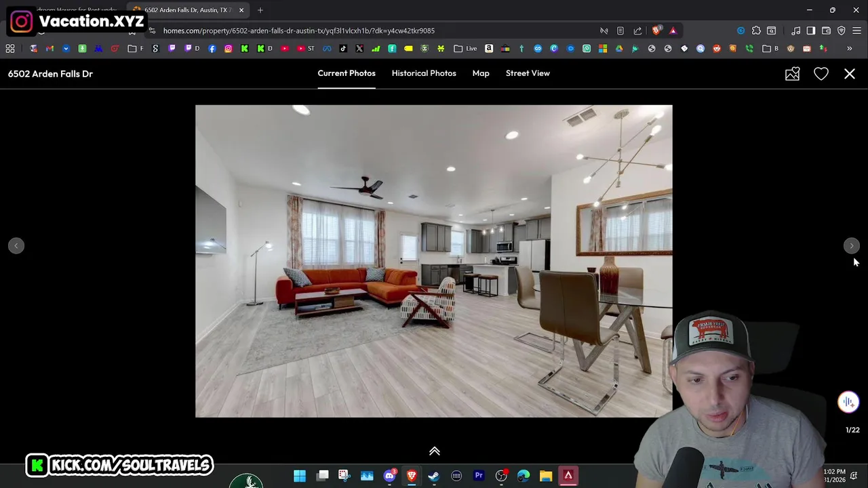Open the music note playlist icon
The height and width of the screenshot is (488, 868).
tap(796, 30)
